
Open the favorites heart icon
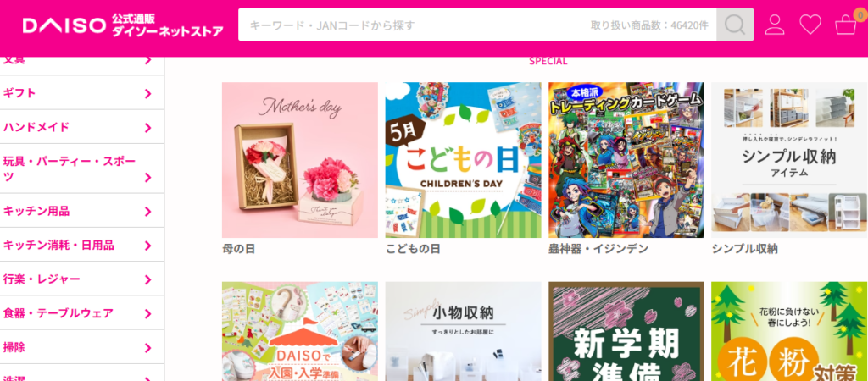point(810,25)
